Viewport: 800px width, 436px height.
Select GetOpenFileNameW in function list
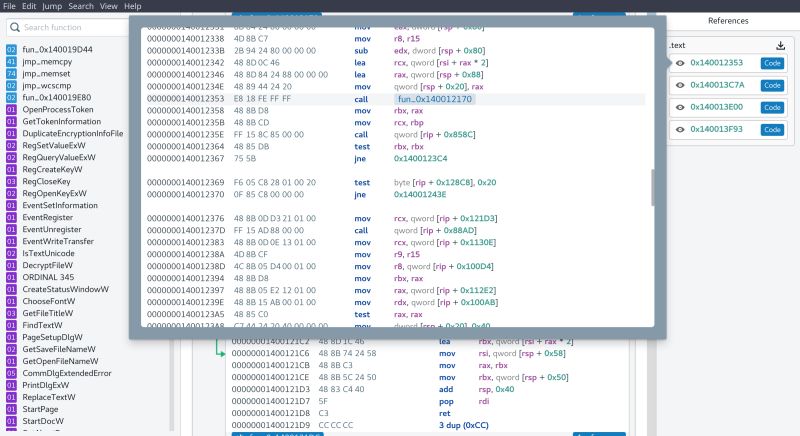(60, 361)
